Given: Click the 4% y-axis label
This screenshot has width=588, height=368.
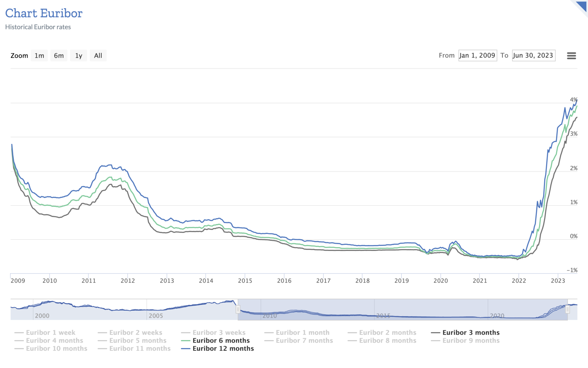Looking at the screenshot, I should [x=574, y=99].
